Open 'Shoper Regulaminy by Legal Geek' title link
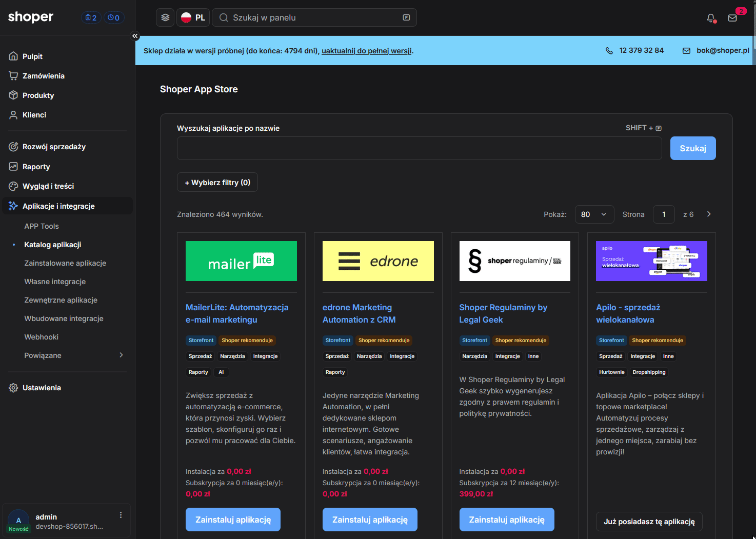The image size is (756, 539). click(x=503, y=313)
